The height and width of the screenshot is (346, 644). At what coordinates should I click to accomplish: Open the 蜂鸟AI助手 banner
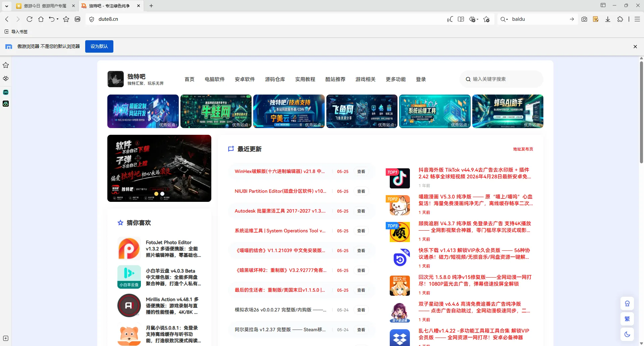click(x=508, y=111)
